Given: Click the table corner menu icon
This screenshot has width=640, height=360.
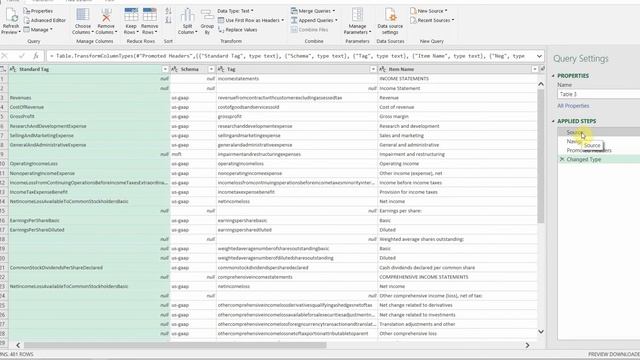Looking at the screenshot, I should pos(3,69).
